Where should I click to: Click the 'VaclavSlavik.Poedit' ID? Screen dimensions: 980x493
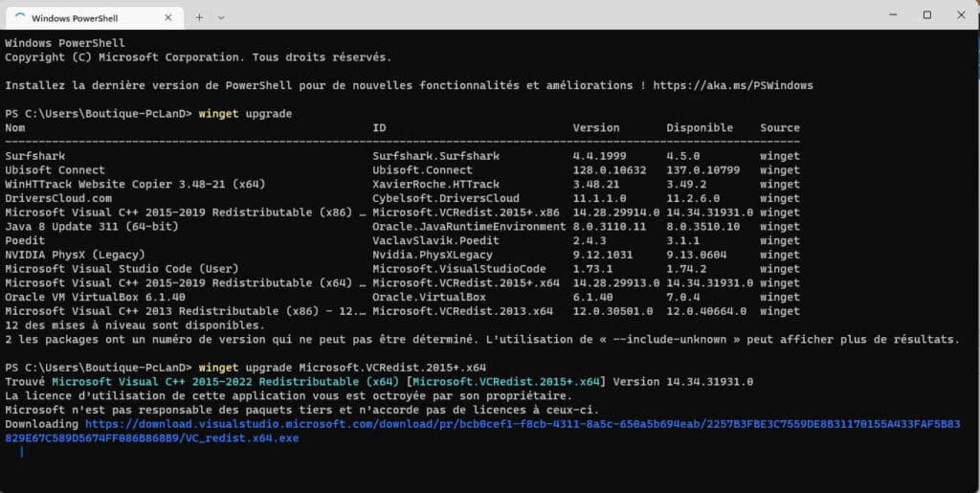coord(436,240)
